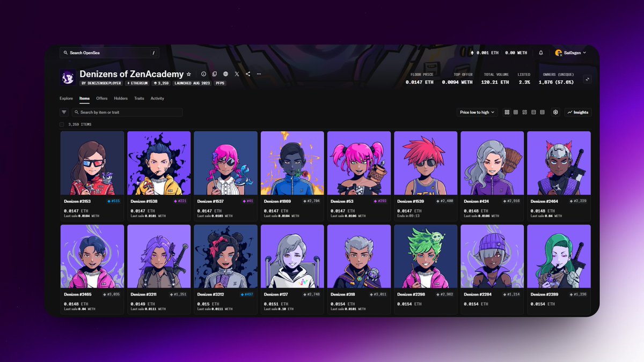Open the items view settings gear
Viewport: 644px width, 362px height.
click(555, 112)
